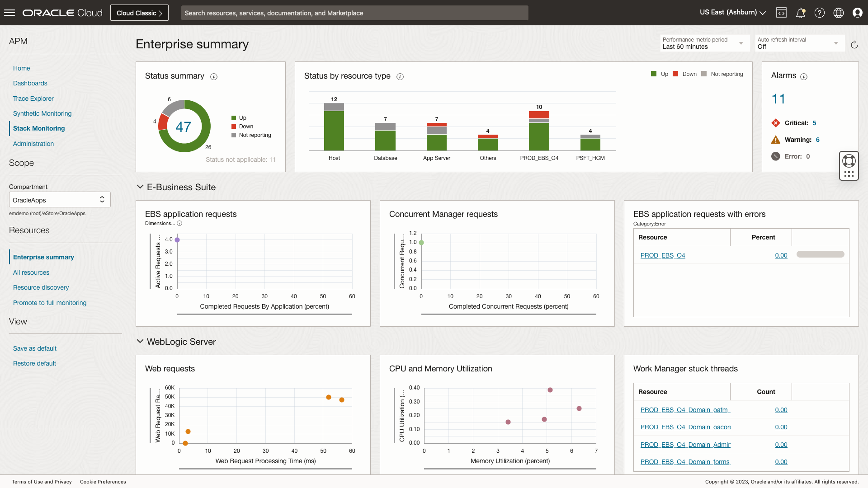Open Trace Explorer in the APM menu

pos(33,99)
